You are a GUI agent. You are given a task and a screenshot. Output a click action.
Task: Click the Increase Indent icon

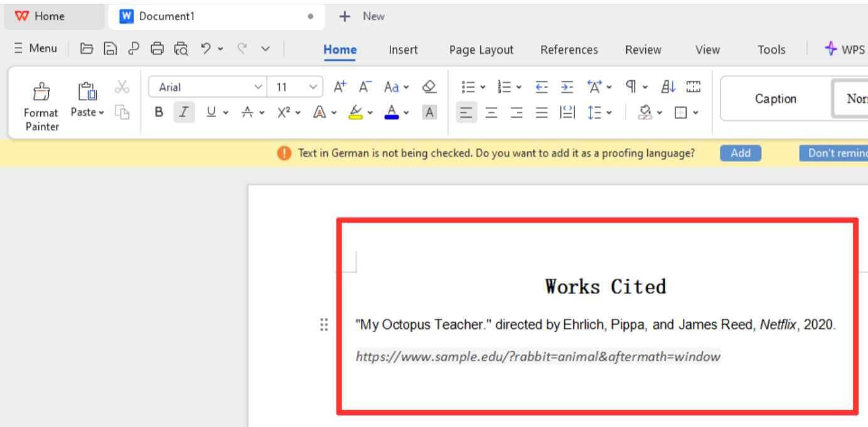568,87
